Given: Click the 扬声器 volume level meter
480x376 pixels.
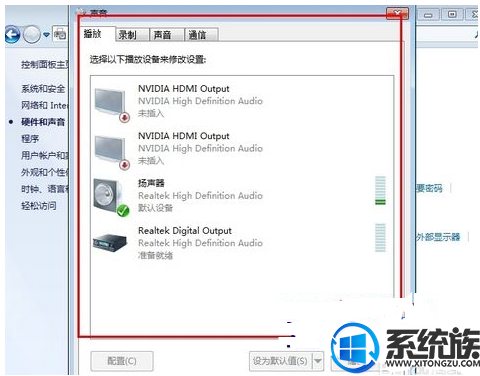Looking at the screenshot, I should [x=380, y=190].
